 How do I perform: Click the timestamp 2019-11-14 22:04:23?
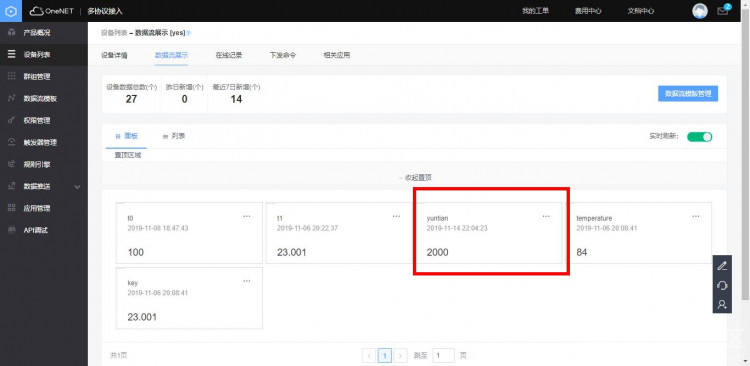pos(457,228)
